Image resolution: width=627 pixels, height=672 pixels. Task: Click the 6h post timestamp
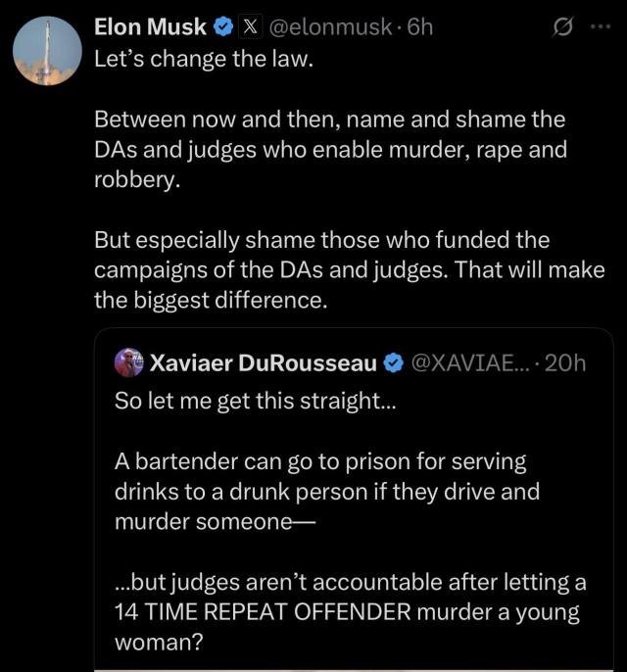click(418, 28)
